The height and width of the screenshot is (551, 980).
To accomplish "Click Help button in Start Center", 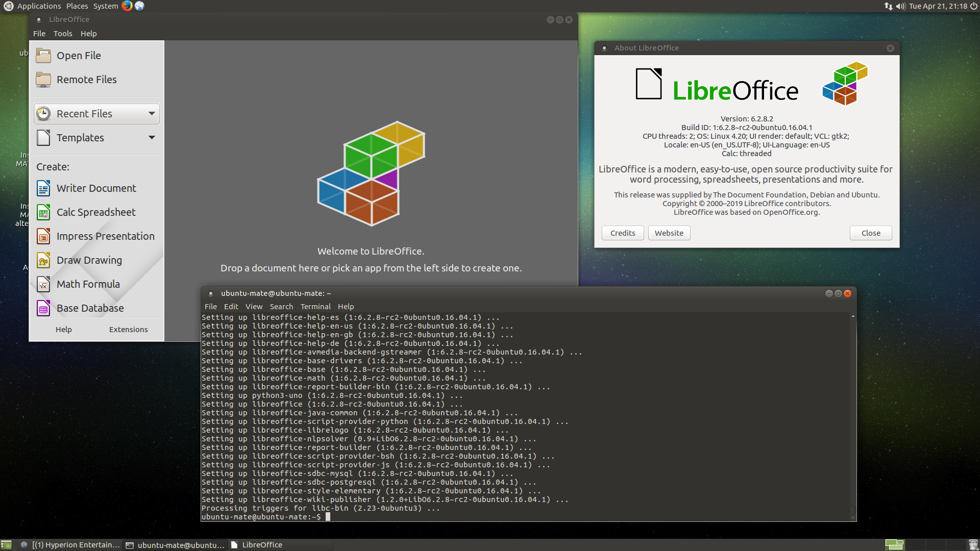I will (64, 330).
